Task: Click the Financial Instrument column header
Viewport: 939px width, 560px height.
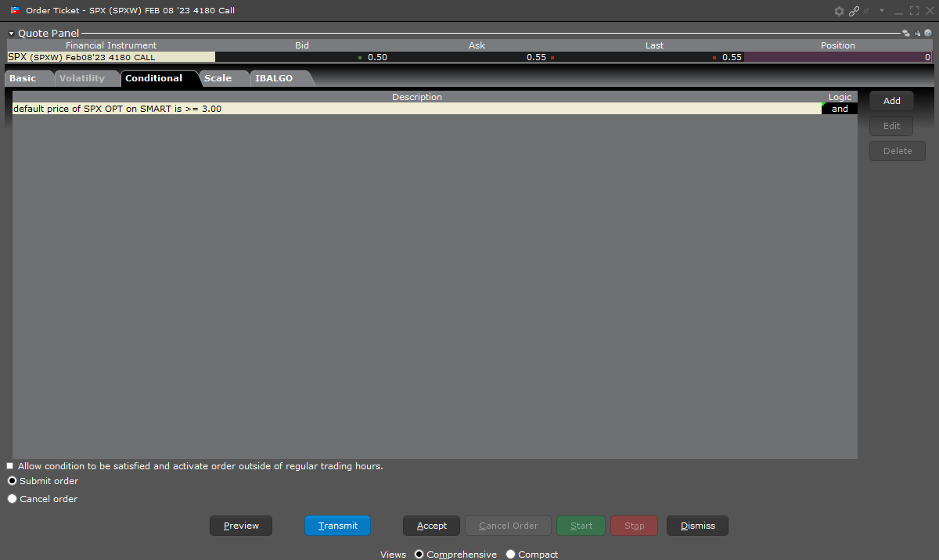Action: pos(111,45)
